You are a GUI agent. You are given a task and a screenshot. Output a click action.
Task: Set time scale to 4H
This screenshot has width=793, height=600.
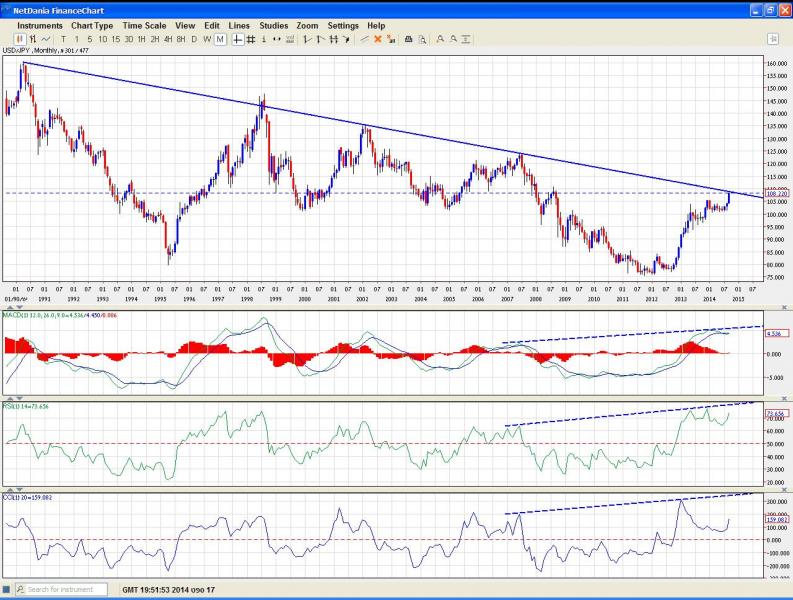pos(166,39)
